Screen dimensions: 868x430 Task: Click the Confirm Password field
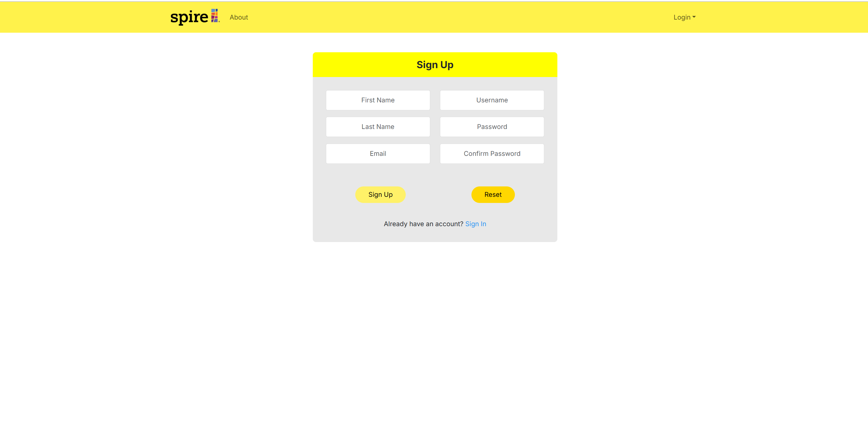tap(492, 153)
